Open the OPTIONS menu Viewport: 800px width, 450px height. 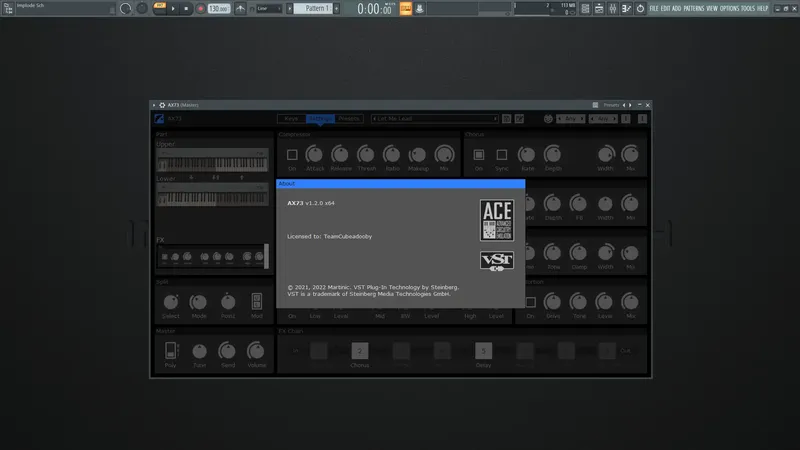tap(729, 9)
